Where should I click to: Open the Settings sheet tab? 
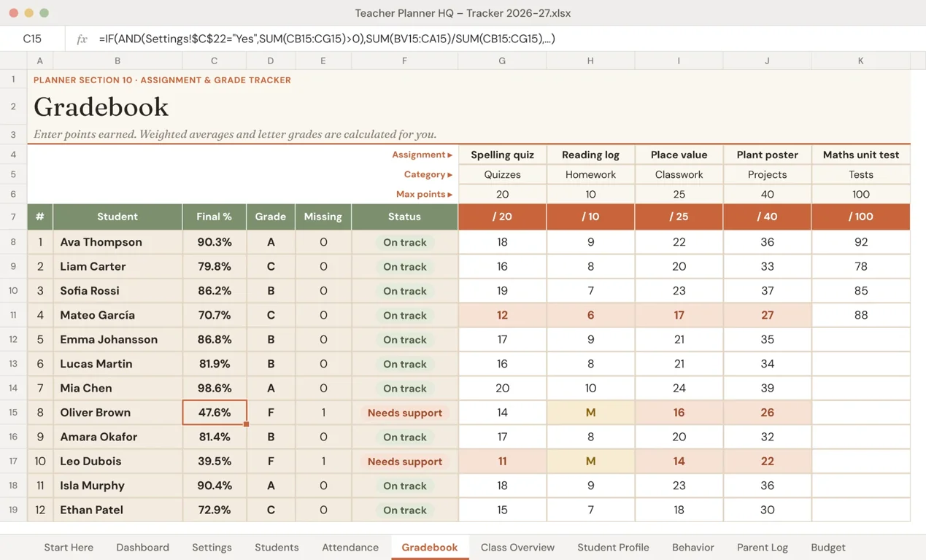click(x=212, y=548)
